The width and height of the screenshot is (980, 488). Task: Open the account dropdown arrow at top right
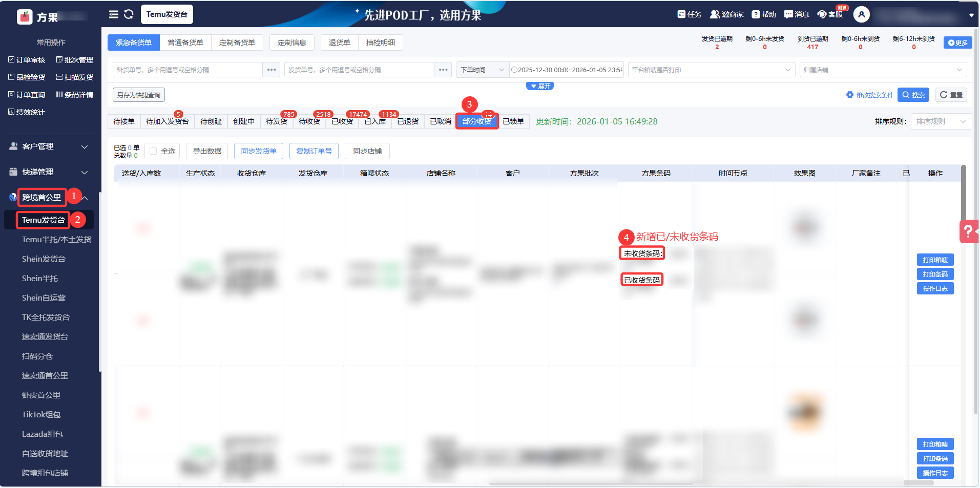[971, 15]
